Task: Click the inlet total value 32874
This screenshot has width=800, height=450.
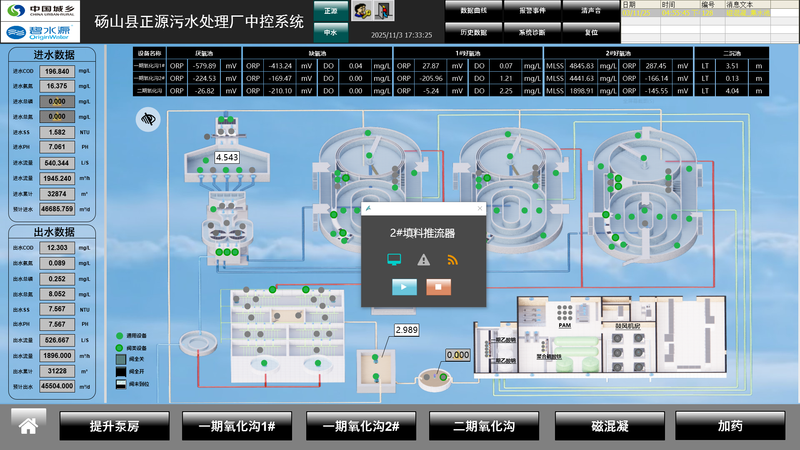Action: [57, 194]
